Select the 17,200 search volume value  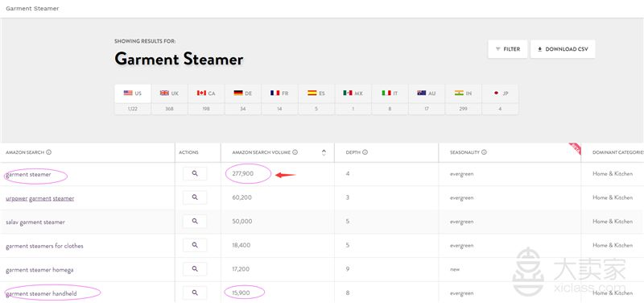pos(241,269)
